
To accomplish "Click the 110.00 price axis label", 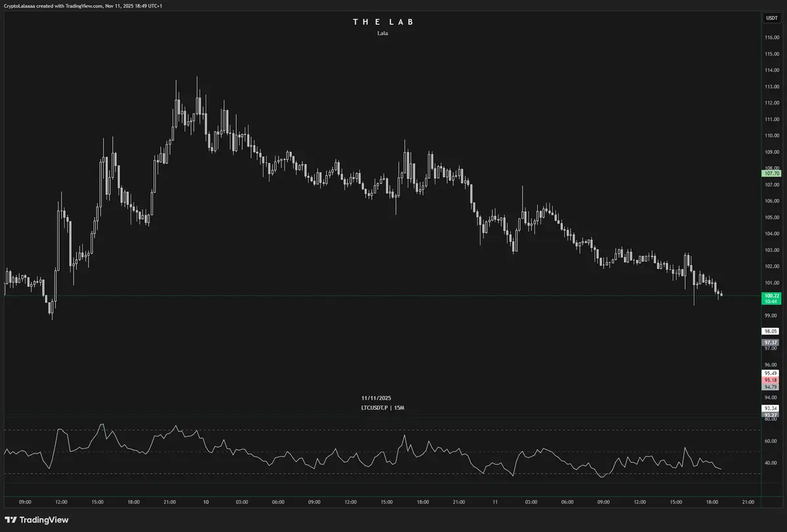I will (771, 136).
